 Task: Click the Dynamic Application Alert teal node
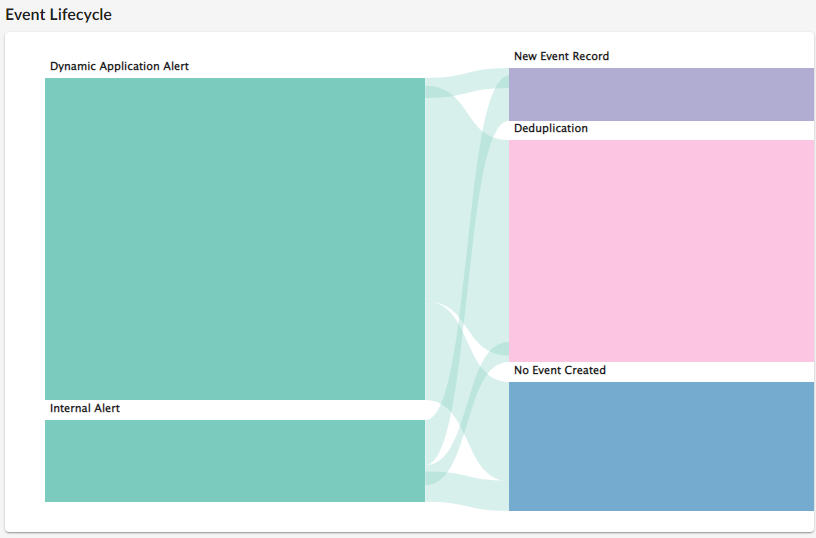(235, 238)
